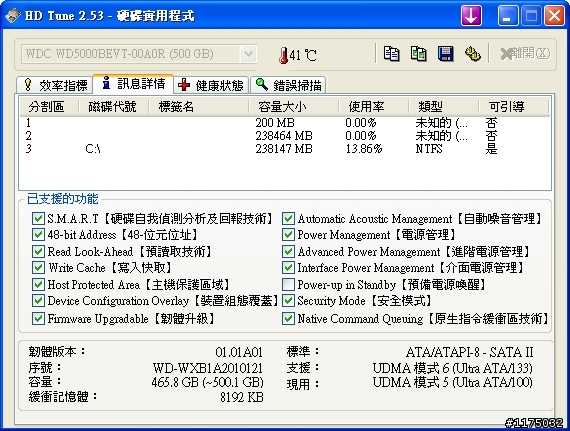Screen dimensions: 570x431
Task: Click the capacity value 465.8 GB
Action: (207, 382)
